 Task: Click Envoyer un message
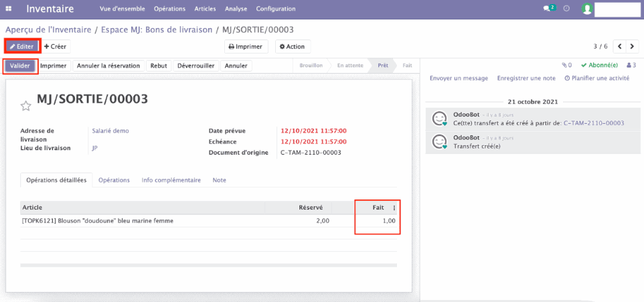tap(459, 78)
